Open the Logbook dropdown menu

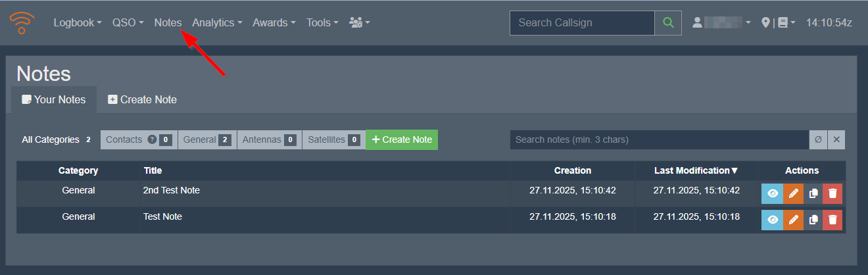tap(78, 22)
